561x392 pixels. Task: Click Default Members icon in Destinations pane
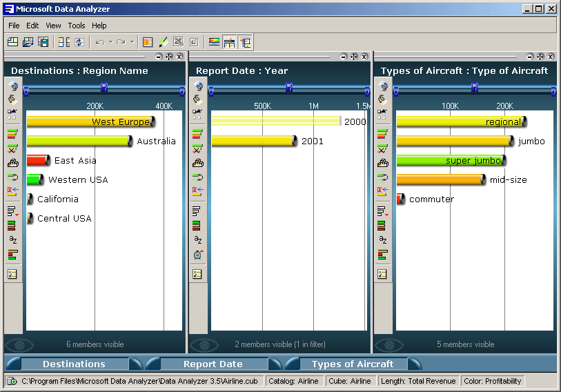click(x=13, y=114)
